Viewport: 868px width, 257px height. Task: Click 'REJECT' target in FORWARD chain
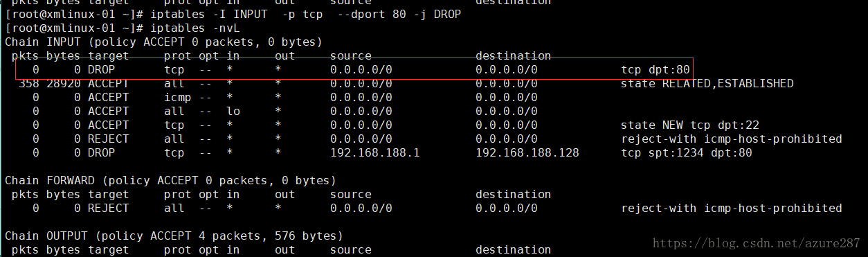(109, 209)
